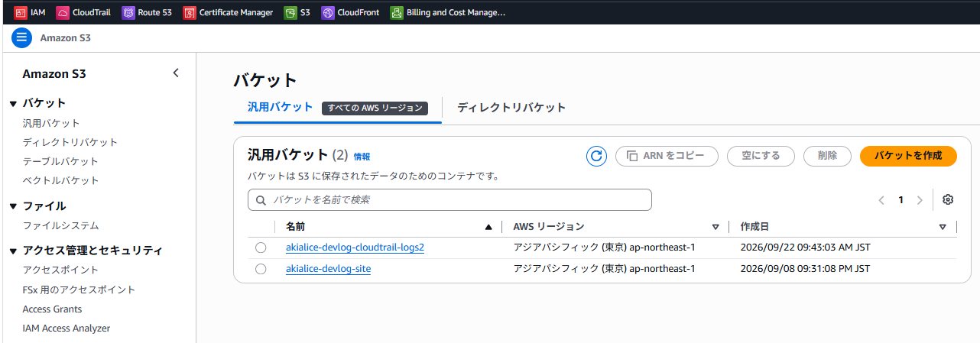Image resolution: width=980 pixels, height=343 pixels.
Task: Switch to the ディレクトリバケット tab
Action: coord(511,108)
